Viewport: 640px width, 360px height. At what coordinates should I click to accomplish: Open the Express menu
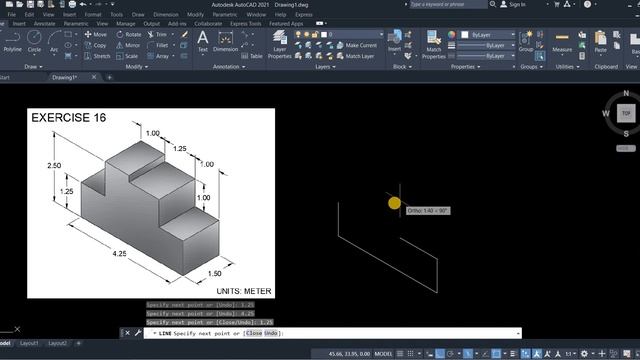coord(304,14)
